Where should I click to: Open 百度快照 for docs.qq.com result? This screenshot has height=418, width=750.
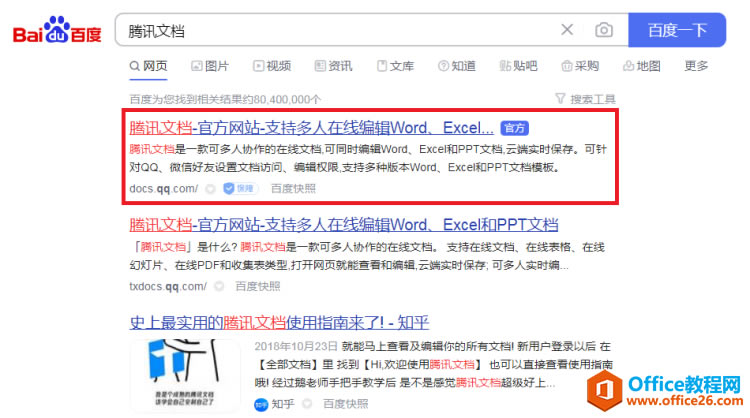[293, 189]
